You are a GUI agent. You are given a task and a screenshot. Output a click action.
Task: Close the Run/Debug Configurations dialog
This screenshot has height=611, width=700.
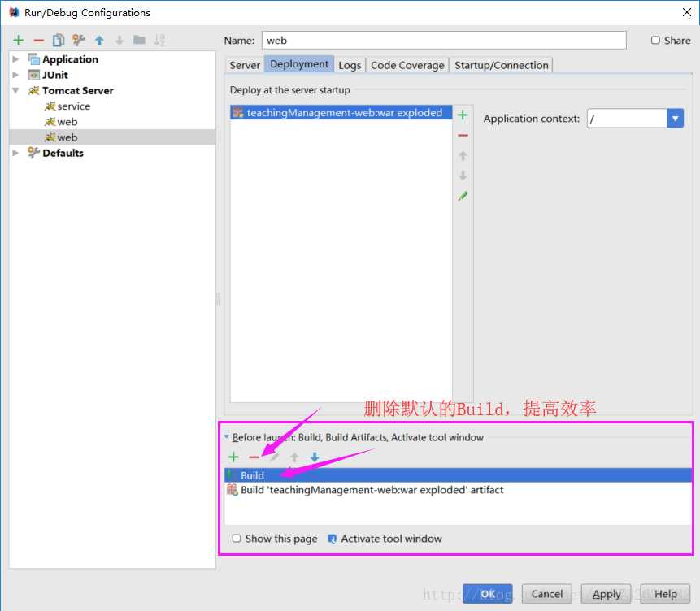pyautogui.click(x=687, y=12)
